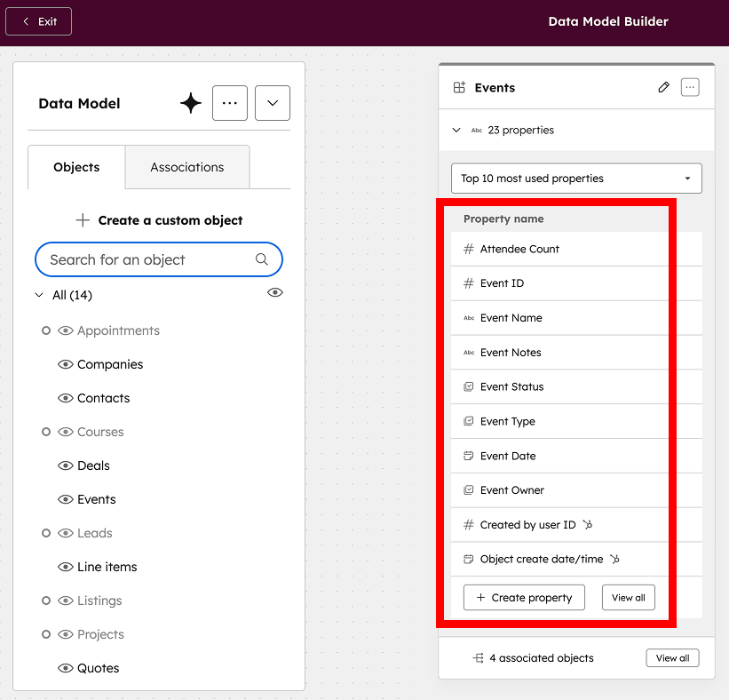This screenshot has height=700, width=729.
Task: Select the Deals object label
Action: click(93, 465)
